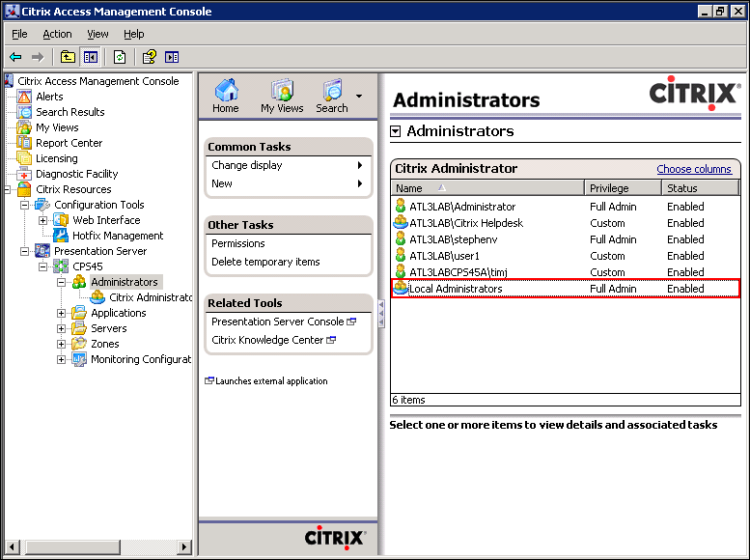Screen dimensions: 750x560
Task: Open the dropdown arrow next to Search
Action: click(359, 97)
